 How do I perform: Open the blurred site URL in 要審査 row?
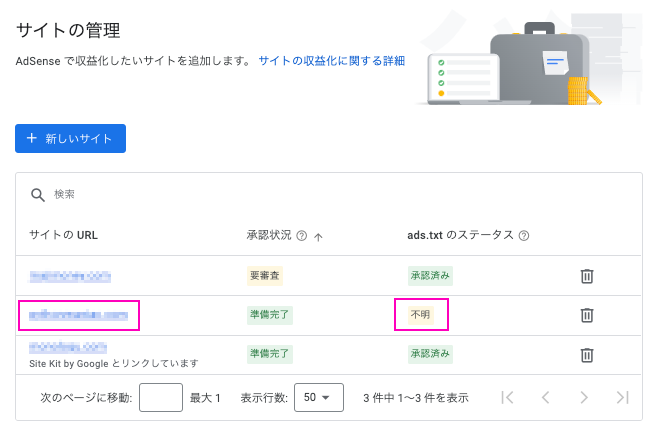pyautogui.click(x=70, y=276)
